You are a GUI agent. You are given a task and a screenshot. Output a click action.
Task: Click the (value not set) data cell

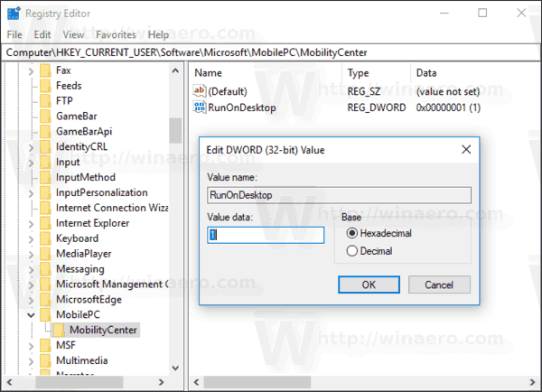coord(448,91)
